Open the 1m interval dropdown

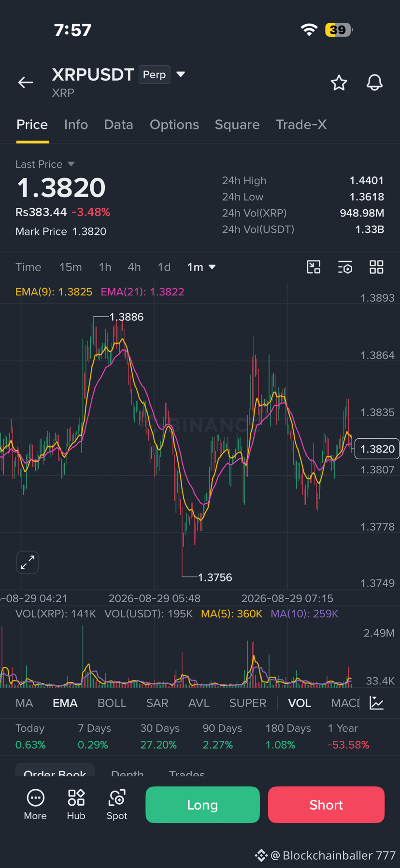point(201,267)
